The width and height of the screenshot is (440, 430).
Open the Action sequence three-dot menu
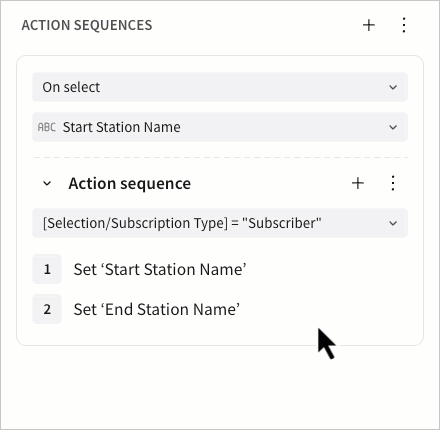(393, 183)
